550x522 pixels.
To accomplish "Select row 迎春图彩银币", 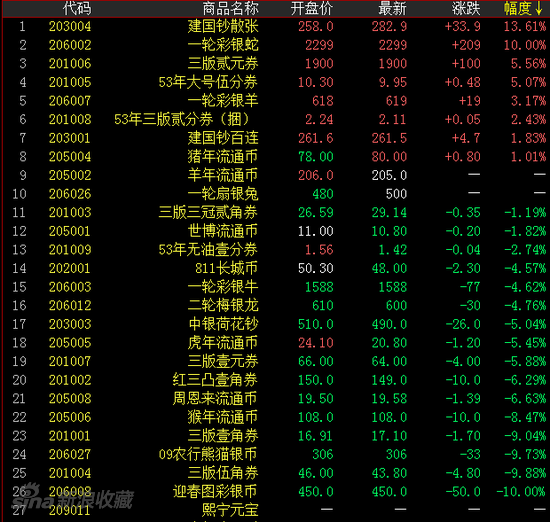I will tap(276, 491).
